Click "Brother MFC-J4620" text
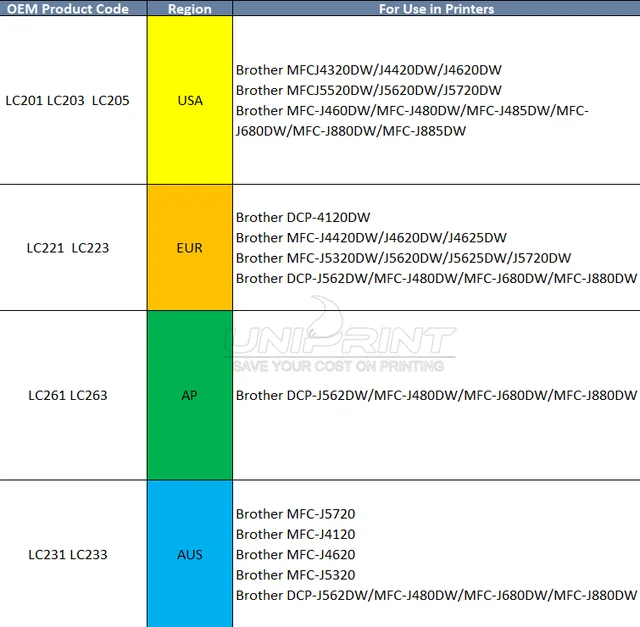This screenshot has height=627, width=640. [x=296, y=554]
